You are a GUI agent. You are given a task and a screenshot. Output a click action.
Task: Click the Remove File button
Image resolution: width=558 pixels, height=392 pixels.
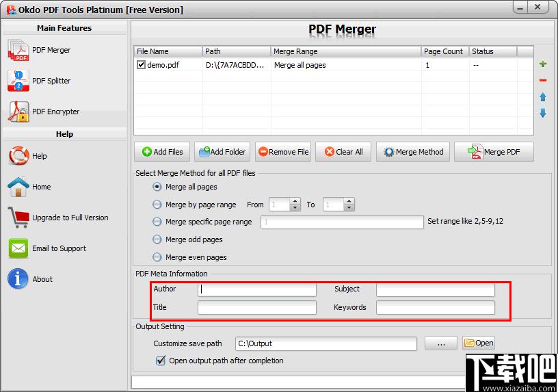coord(283,152)
